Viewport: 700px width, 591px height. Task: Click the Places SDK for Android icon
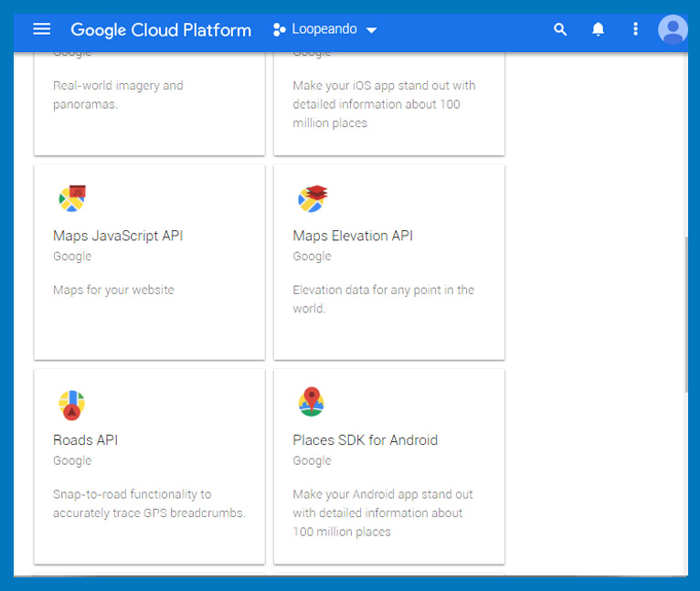click(x=311, y=402)
